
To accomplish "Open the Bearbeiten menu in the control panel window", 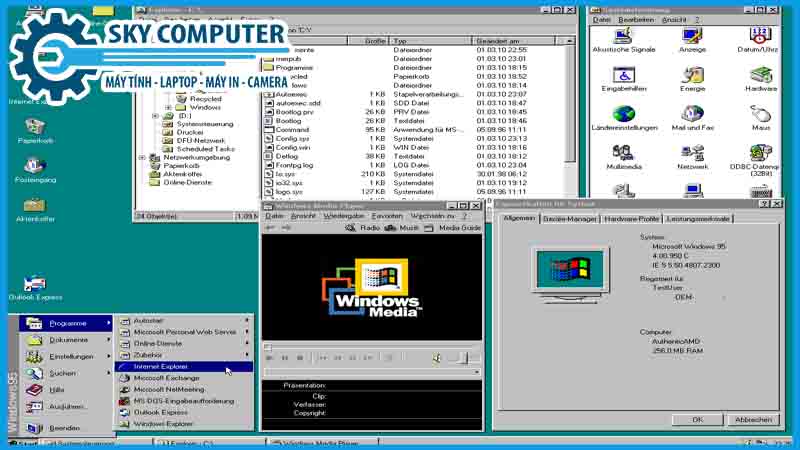I will tap(636, 19).
